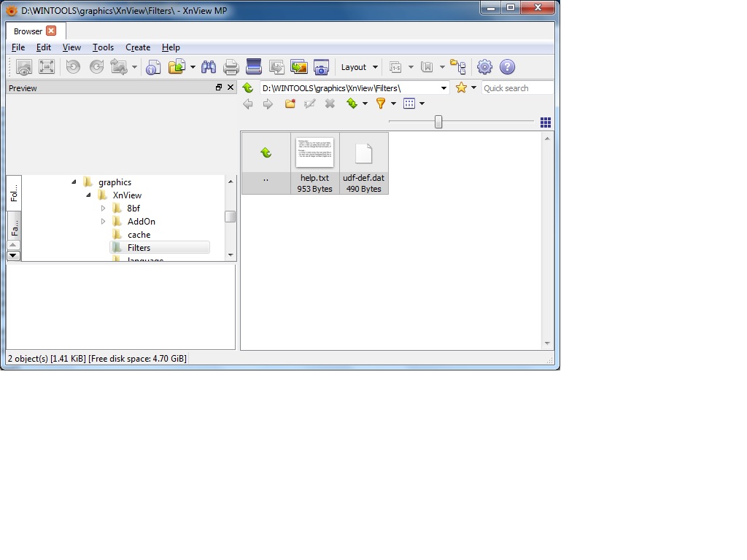Open file Properties info icon
The image size is (747, 560).
(153, 67)
